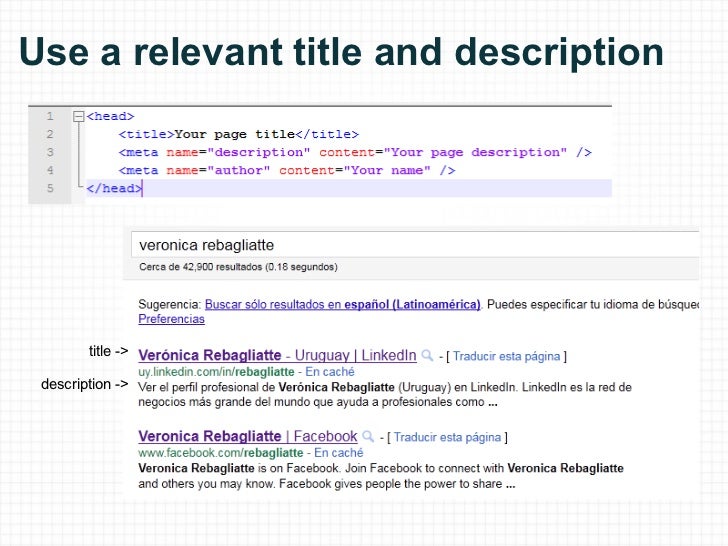
Task: Click the 'description ->' annotation label
Action: pyautogui.click(x=84, y=384)
